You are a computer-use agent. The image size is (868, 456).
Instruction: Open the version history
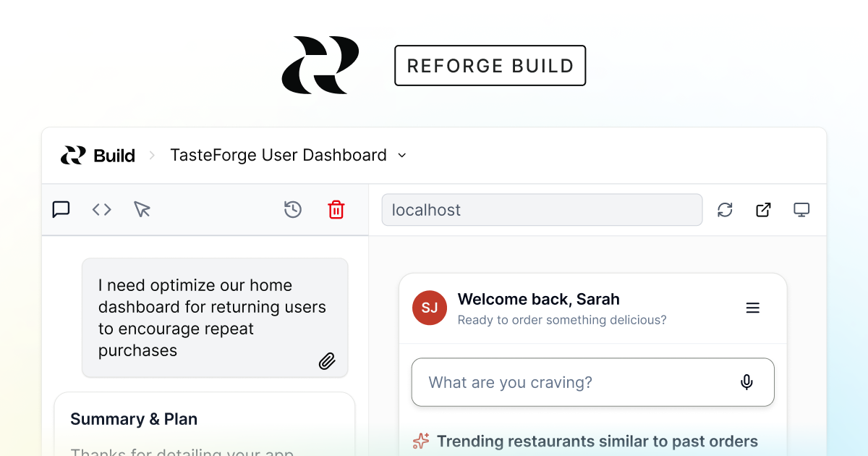click(x=292, y=209)
